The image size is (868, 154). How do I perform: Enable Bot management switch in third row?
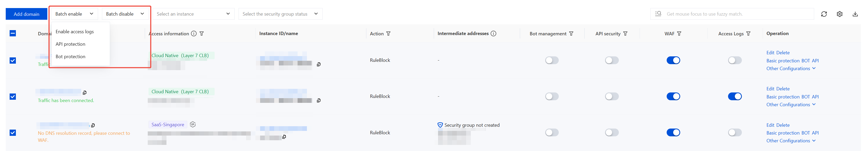tap(552, 133)
